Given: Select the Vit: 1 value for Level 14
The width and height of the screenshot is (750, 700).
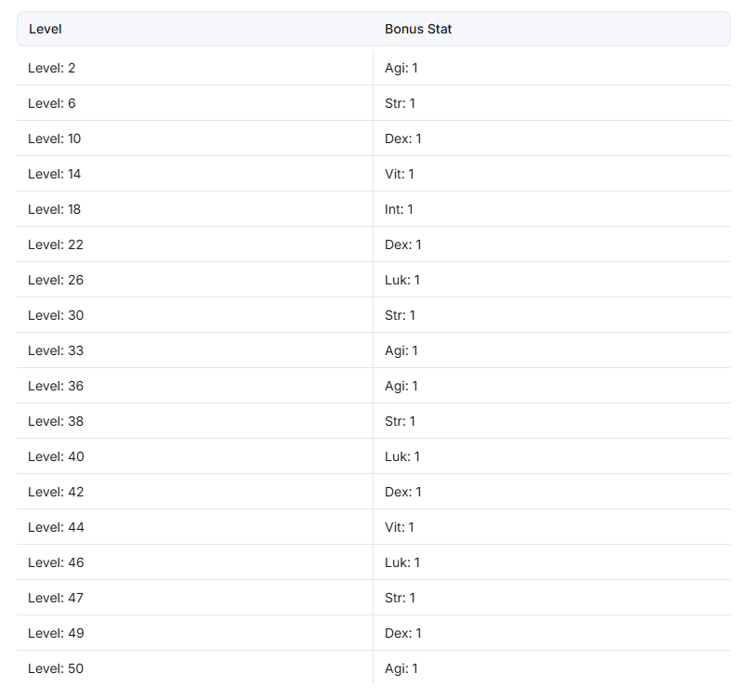Looking at the screenshot, I should click(400, 174).
